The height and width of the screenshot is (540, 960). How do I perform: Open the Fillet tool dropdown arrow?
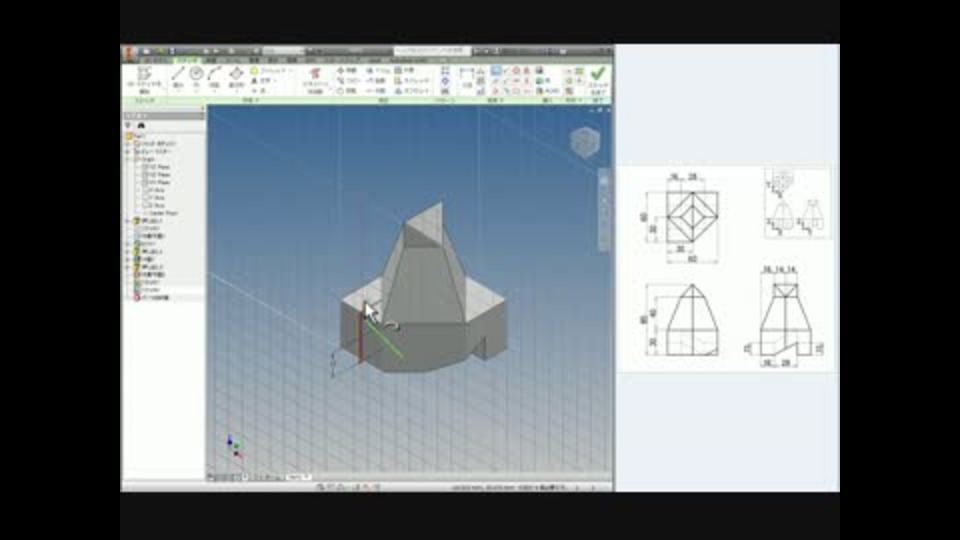click(291, 71)
